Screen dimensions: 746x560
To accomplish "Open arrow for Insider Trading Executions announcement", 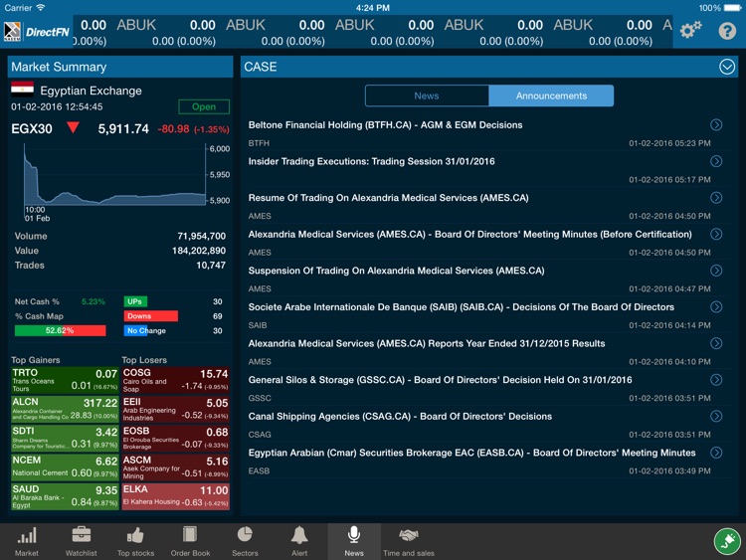I will [x=716, y=161].
